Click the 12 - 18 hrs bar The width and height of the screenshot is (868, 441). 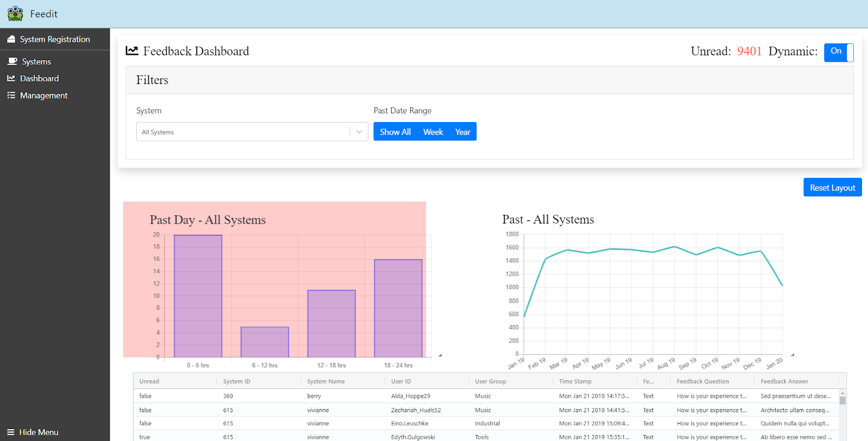(x=331, y=323)
